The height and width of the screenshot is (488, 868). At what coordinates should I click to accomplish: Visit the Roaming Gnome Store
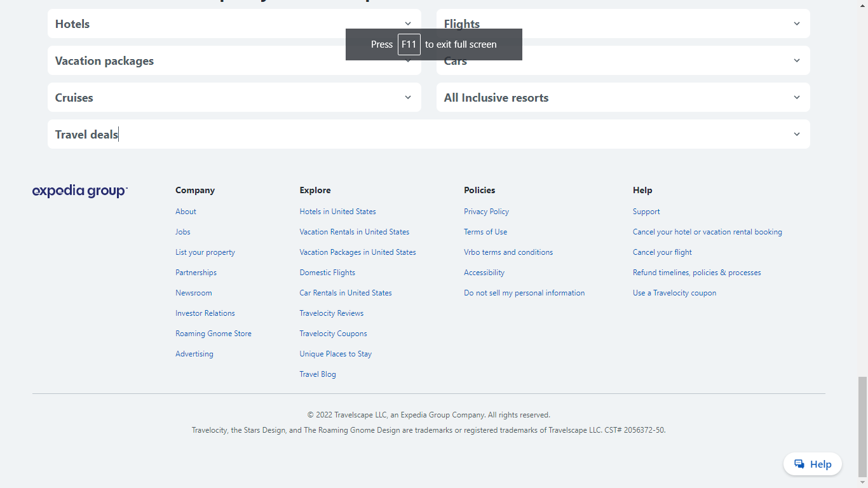coord(214,334)
